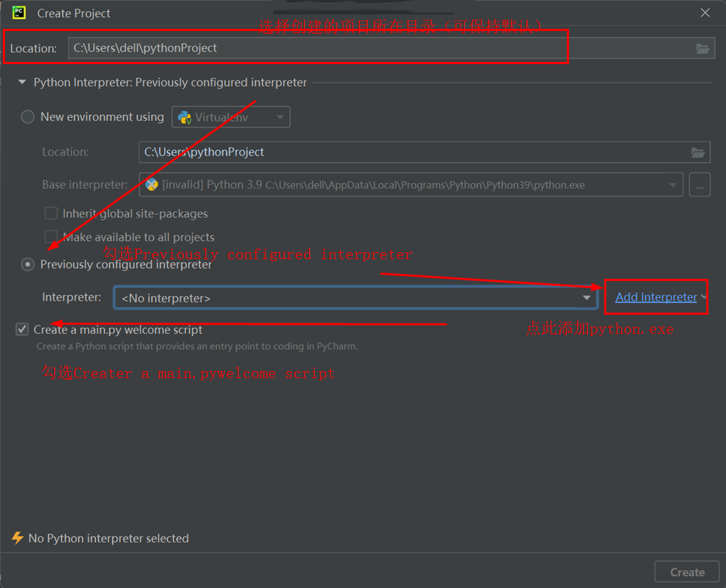The image size is (726, 588).
Task: Browse folder for project Location
Action: click(702, 48)
